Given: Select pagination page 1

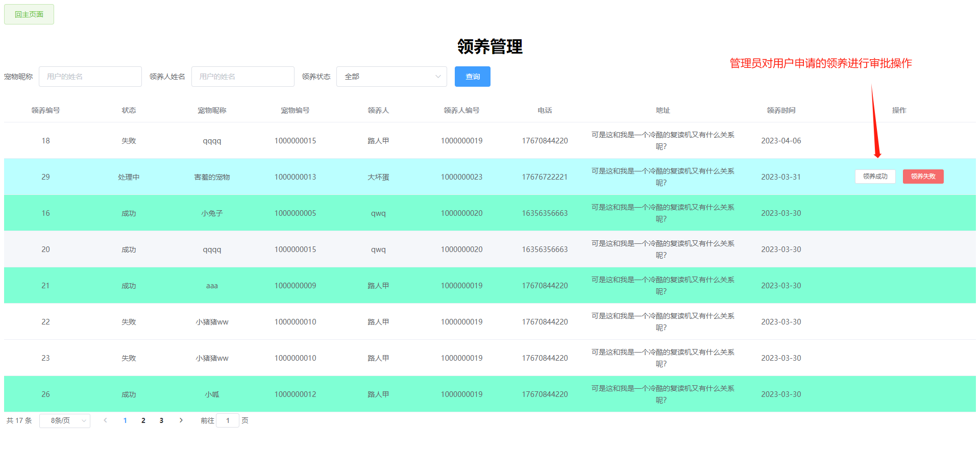Looking at the screenshot, I should coord(125,420).
